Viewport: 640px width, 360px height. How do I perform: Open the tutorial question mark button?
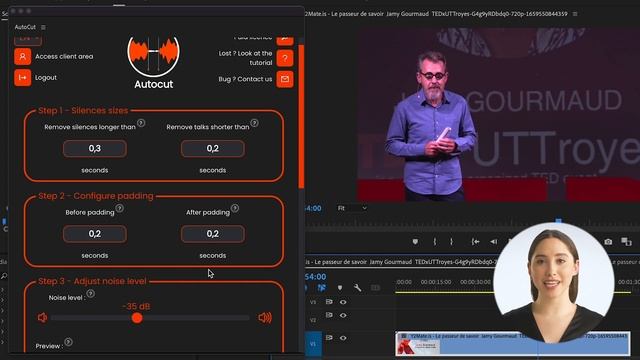pos(285,58)
